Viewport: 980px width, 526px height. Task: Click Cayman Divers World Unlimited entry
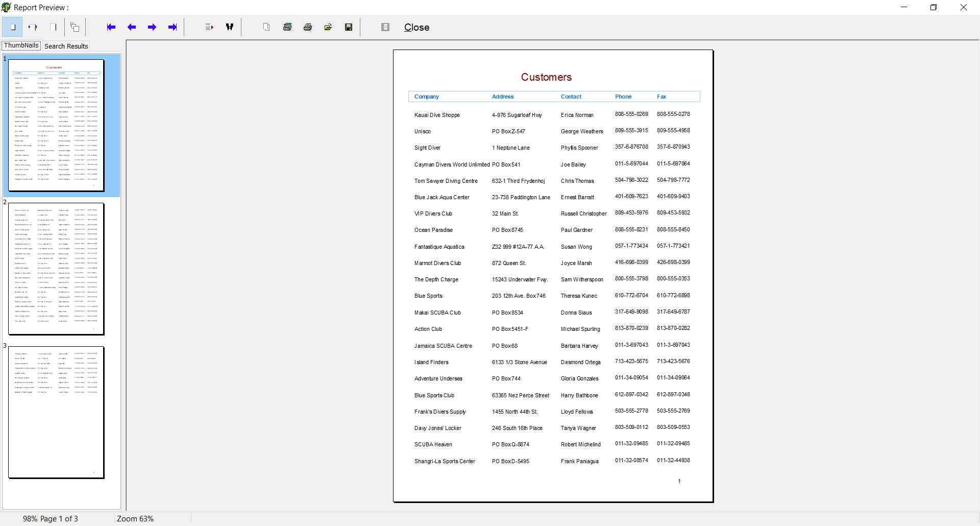coord(452,164)
